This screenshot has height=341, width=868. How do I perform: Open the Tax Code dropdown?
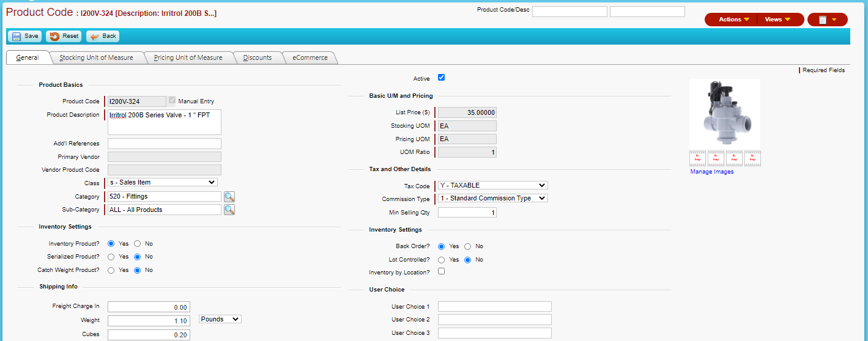(x=493, y=185)
